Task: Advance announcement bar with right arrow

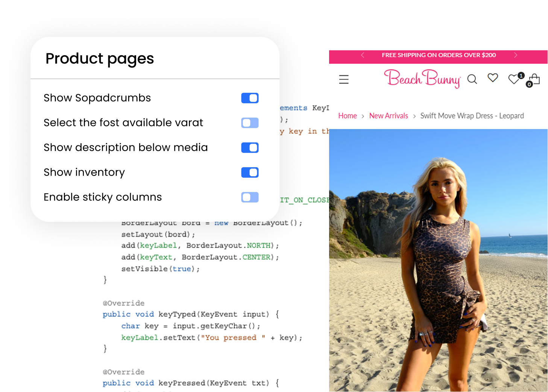Action: tap(516, 55)
